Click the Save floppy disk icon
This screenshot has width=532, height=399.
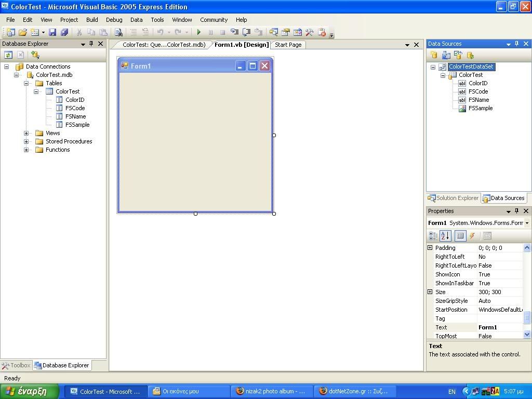[x=52, y=32]
